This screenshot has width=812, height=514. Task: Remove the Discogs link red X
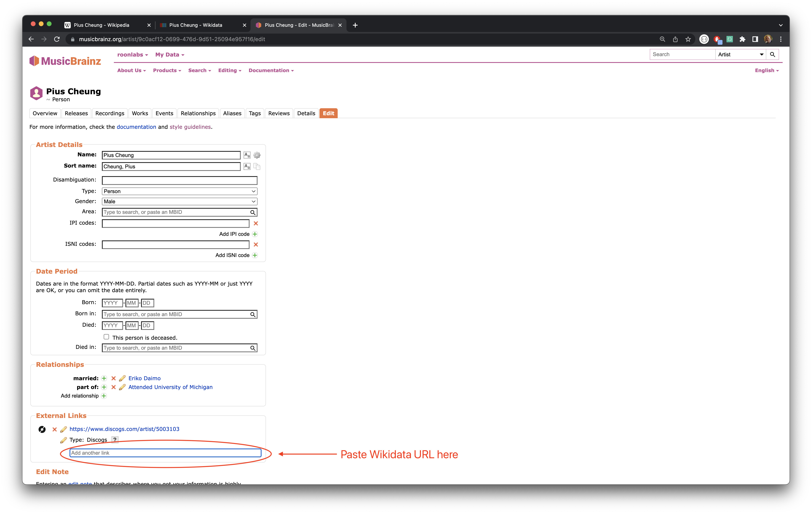[54, 429]
